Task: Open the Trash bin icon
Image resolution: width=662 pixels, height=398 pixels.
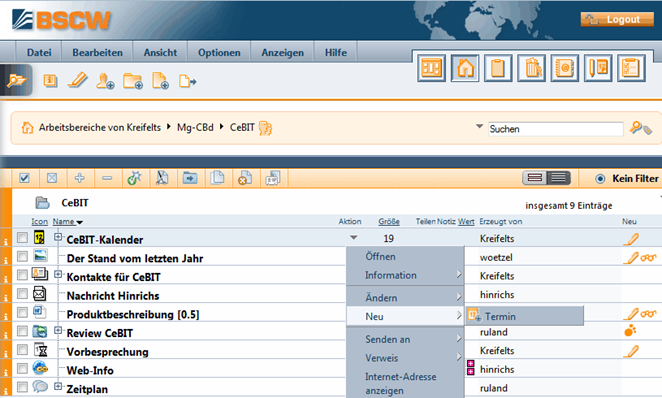Action: 532,68
